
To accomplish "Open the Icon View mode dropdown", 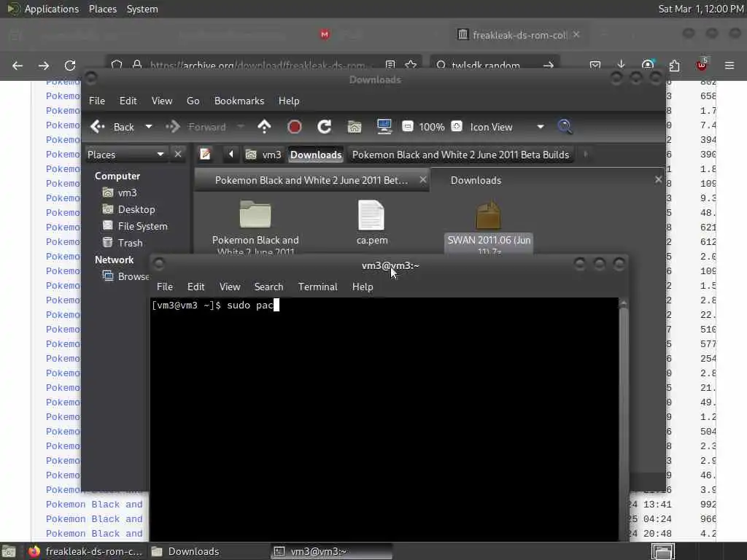I will click(507, 127).
